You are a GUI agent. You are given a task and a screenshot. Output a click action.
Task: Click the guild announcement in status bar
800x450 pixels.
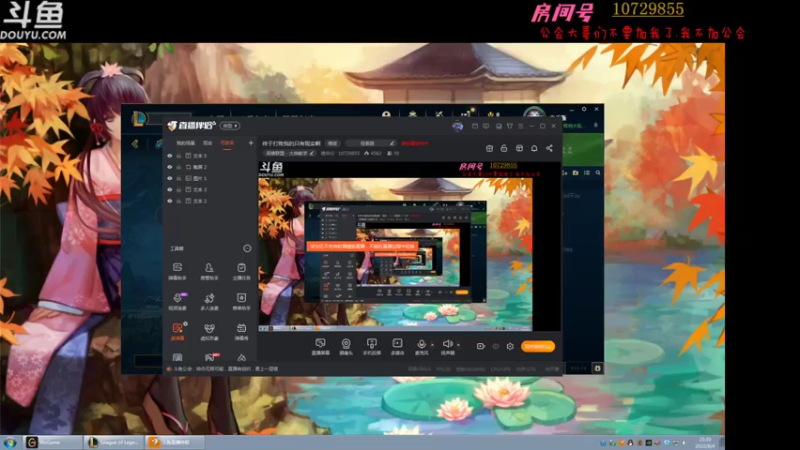[x=226, y=368]
